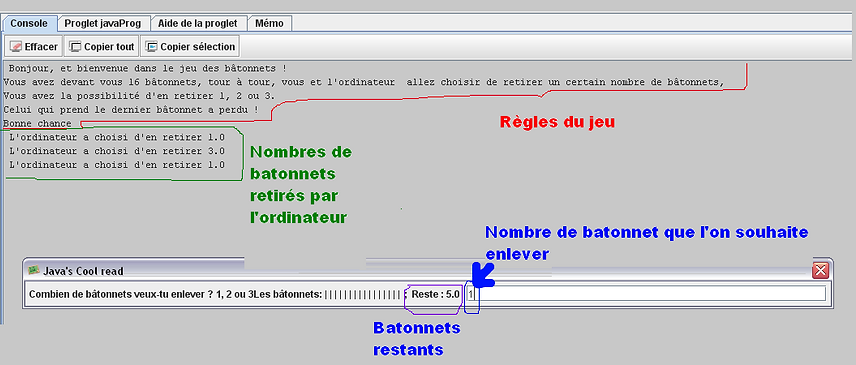
Task: Open the Proglet javaProg tab
Action: (x=103, y=23)
